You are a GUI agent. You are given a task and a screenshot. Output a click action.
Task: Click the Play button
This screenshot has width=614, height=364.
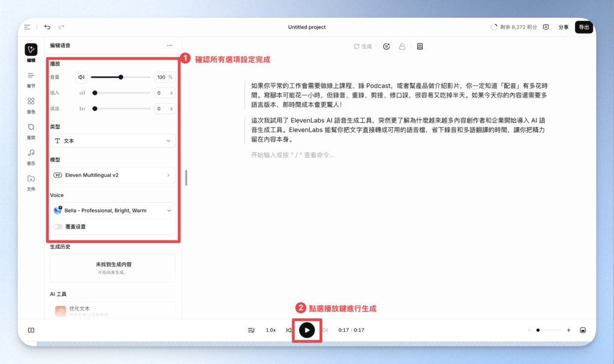pyautogui.click(x=307, y=330)
